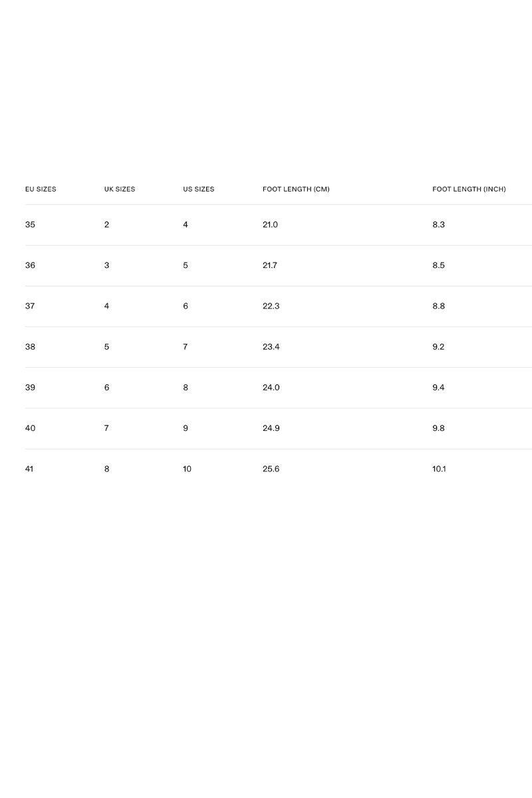
Task: Select EU size 41 cell
Action: [29, 469]
